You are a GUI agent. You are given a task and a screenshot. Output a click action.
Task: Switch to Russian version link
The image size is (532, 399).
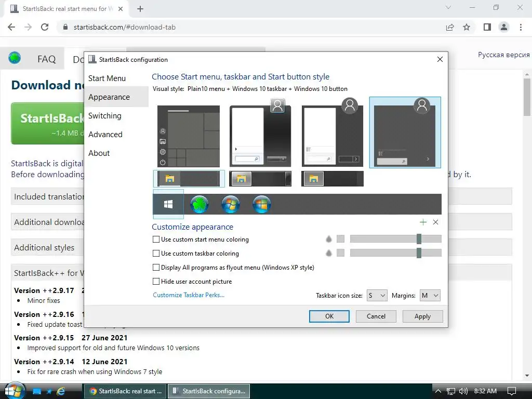[x=503, y=55]
